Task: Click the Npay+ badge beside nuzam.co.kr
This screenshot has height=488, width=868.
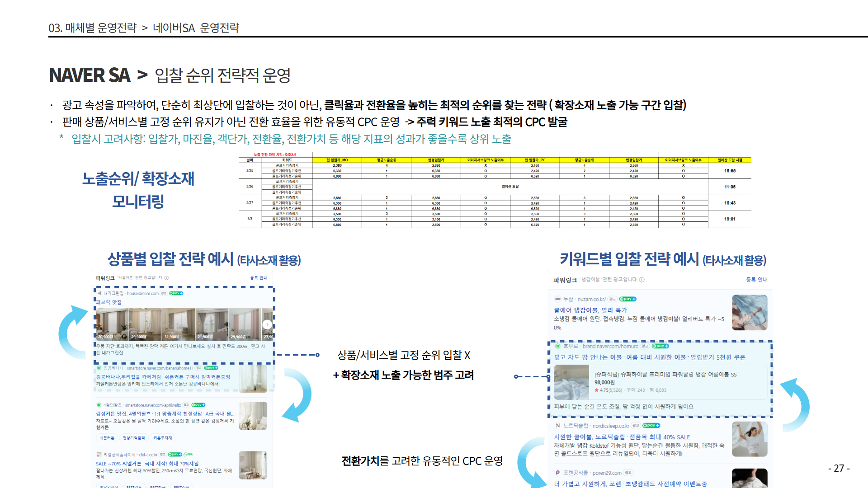Action: pyautogui.click(x=627, y=299)
